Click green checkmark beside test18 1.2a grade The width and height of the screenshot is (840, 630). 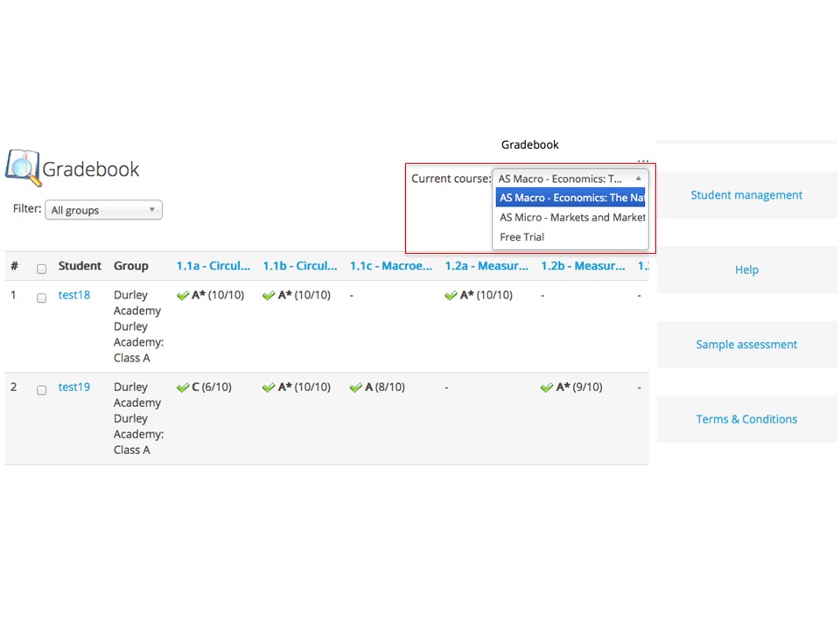pyautogui.click(x=451, y=296)
